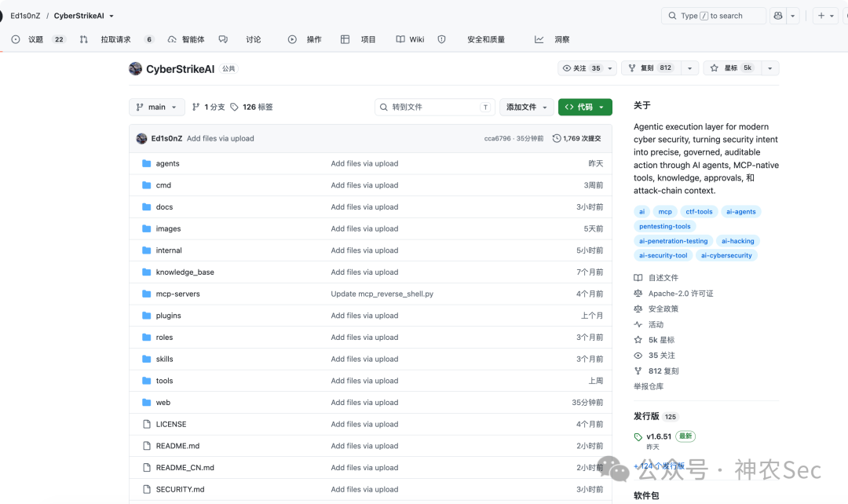Click the 'pentesting-tools' topic tag
This screenshot has height=504, width=848.
pos(665,226)
